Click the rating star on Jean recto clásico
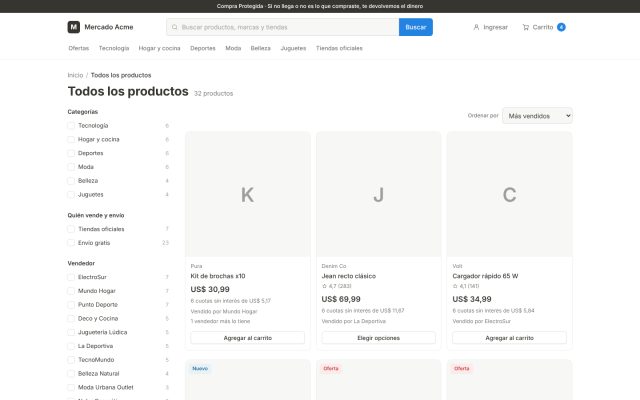The height and width of the screenshot is (400, 640). pos(324,286)
